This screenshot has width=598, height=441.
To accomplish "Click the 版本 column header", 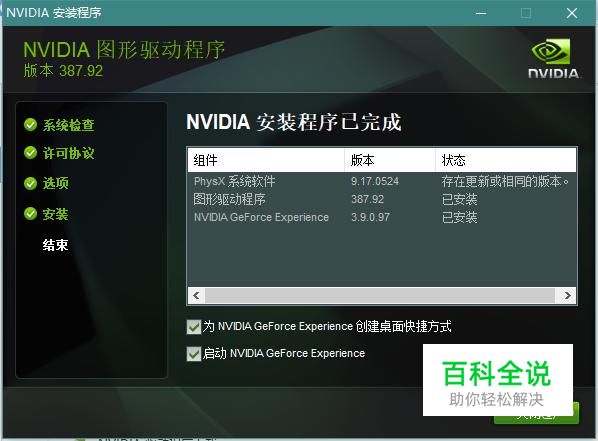I will (x=390, y=160).
